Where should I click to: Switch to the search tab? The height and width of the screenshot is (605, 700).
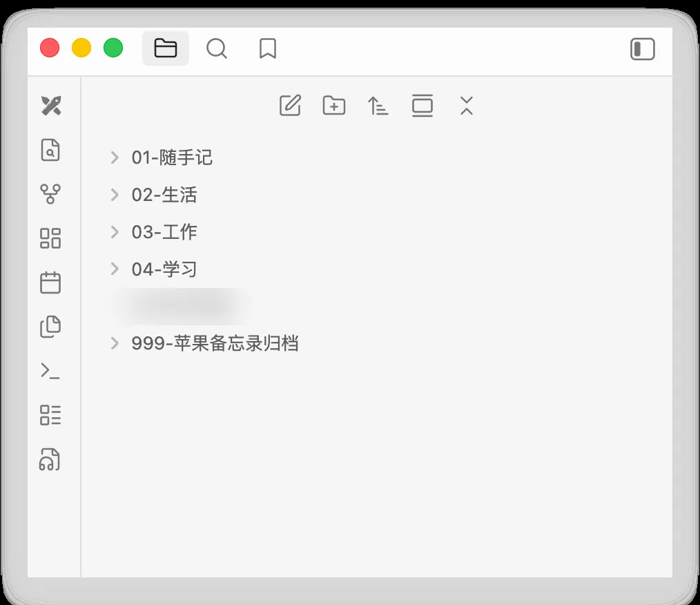pyautogui.click(x=217, y=48)
